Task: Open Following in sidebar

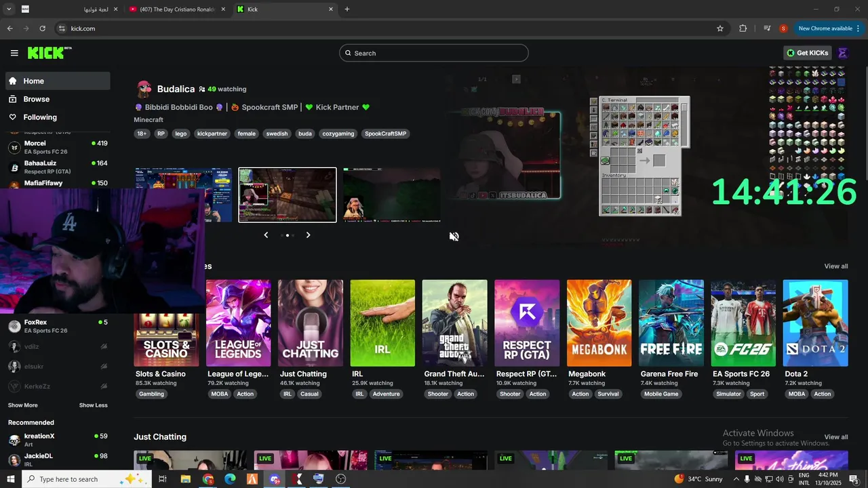Action: (58, 117)
